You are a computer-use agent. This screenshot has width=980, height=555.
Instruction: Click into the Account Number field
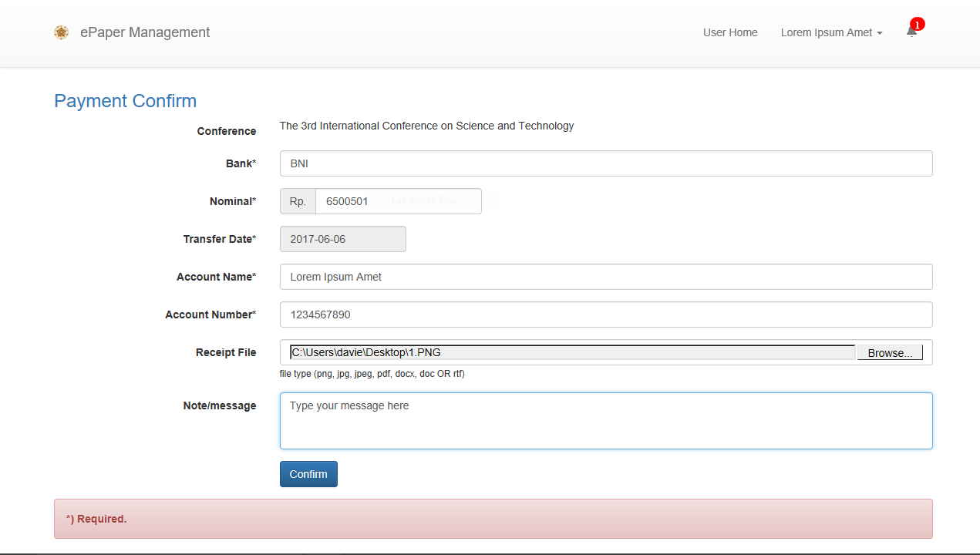pyautogui.click(x=605, y=314)
